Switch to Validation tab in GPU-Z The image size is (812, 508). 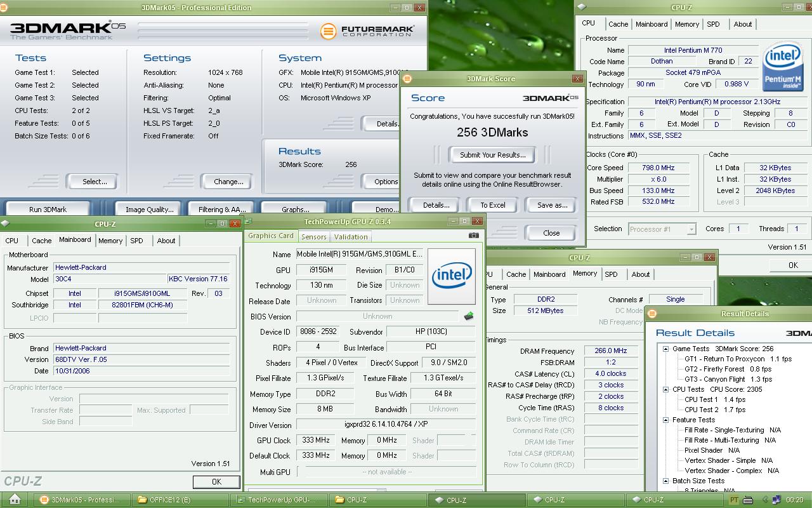click(351, 236)
